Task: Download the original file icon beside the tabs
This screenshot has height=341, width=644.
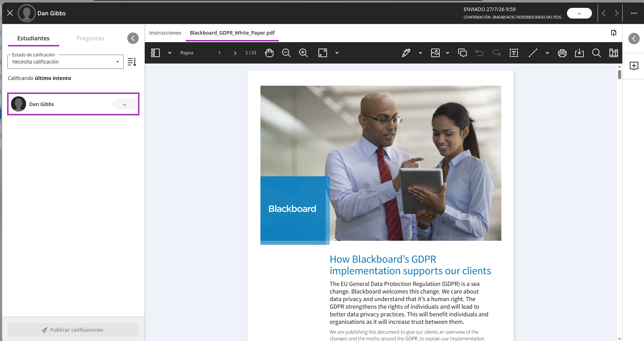Action: (613, 33)
